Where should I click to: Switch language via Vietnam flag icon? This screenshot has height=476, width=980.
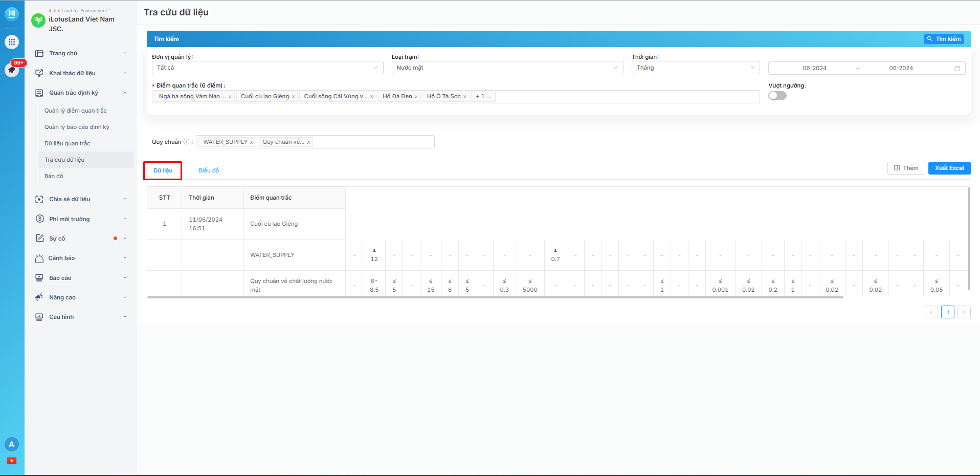(x=12, y=461)
